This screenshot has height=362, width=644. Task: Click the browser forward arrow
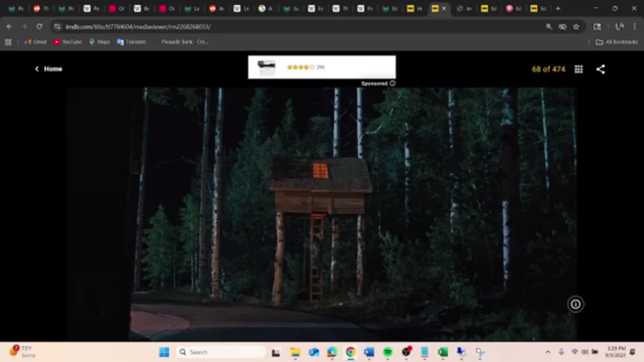24,26
